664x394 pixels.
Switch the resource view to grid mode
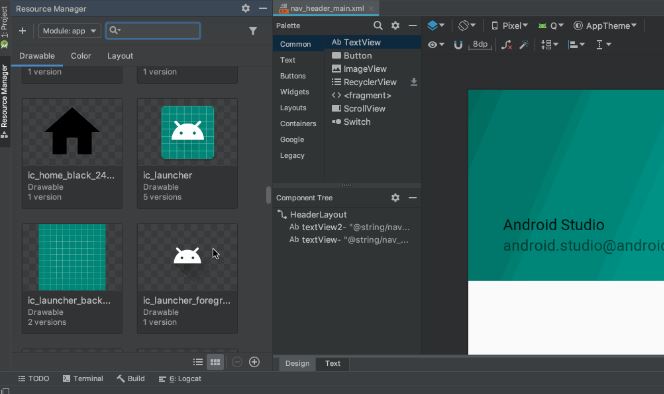click(x=216, y=362)
